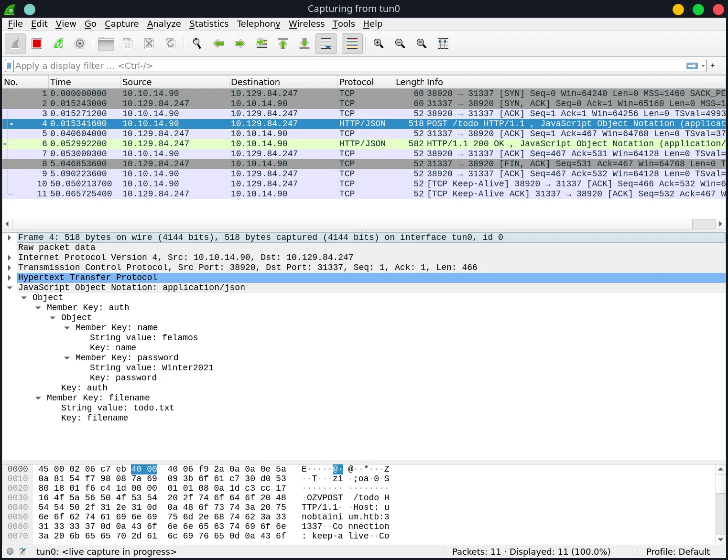Stop the running capture with the red square
The image size is (728, 560).
click(37, 43)
